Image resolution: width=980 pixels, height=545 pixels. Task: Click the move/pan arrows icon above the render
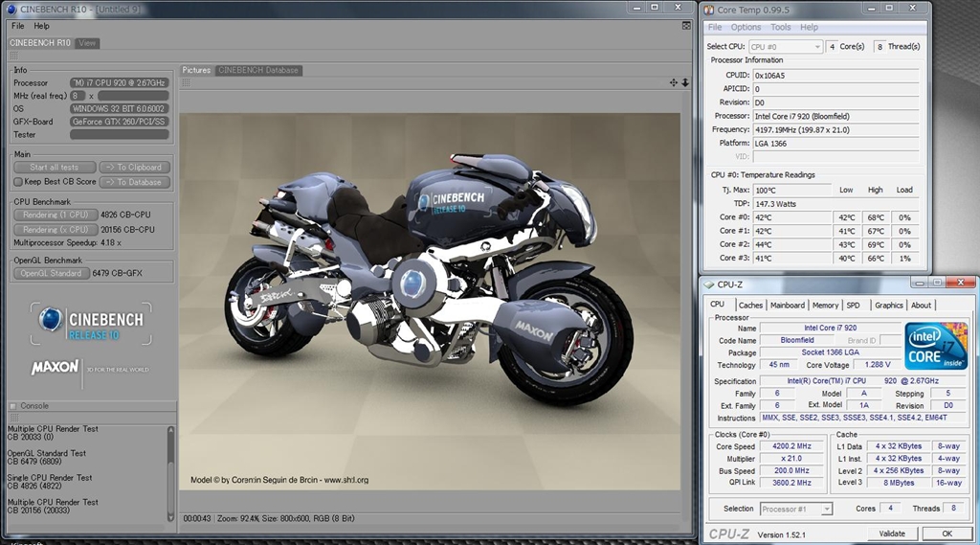pyautogui.click(x=674, y=82)
